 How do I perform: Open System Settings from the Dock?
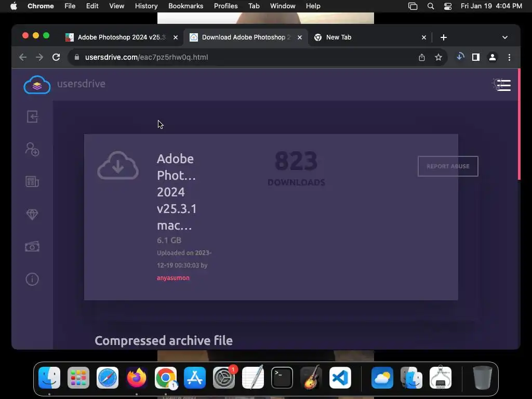[x=224, y=378]
